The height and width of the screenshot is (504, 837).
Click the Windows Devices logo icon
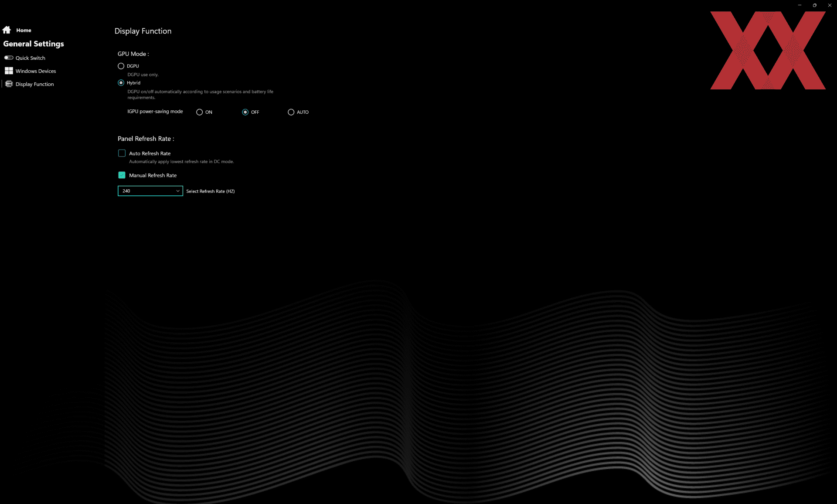[8, 71]
